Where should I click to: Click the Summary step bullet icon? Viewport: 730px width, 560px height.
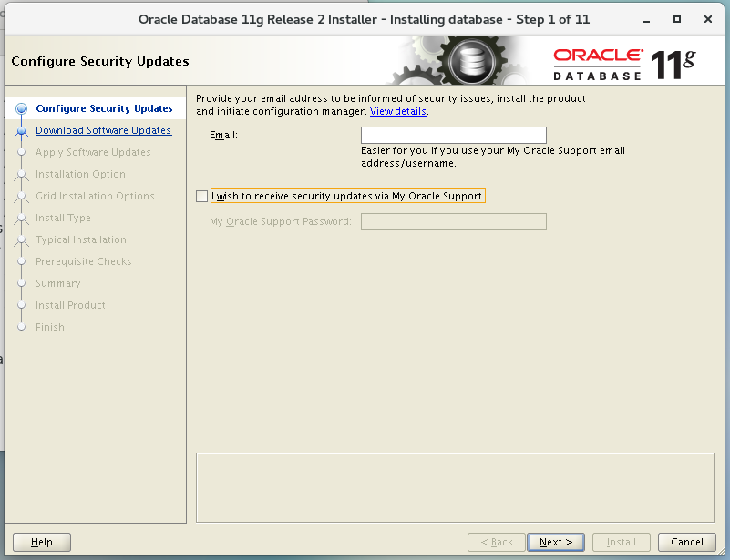[21, 283]
